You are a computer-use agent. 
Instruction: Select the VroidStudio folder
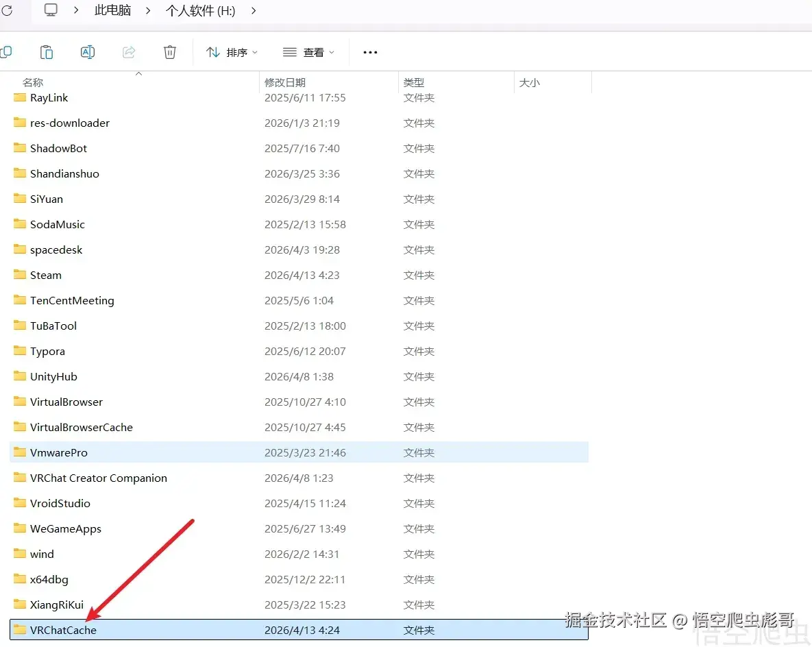299,504
